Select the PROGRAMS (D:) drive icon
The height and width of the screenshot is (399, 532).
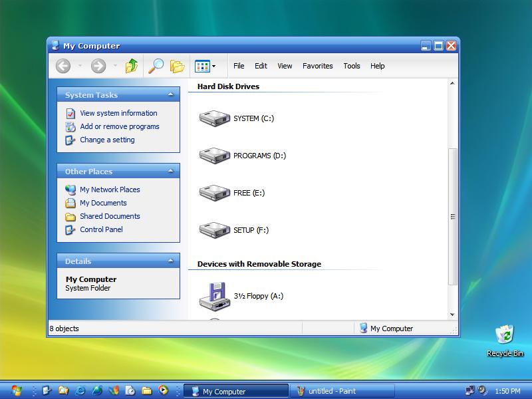(x=214, y=156)
